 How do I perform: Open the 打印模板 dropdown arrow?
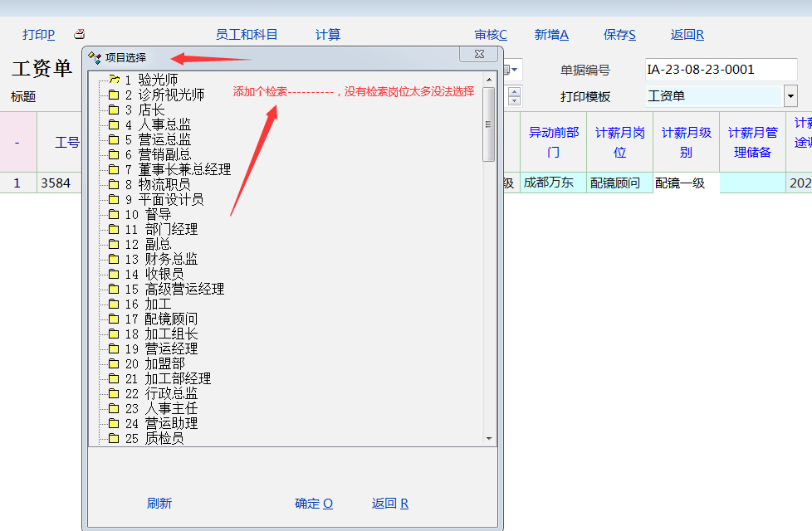pos(790,96)
